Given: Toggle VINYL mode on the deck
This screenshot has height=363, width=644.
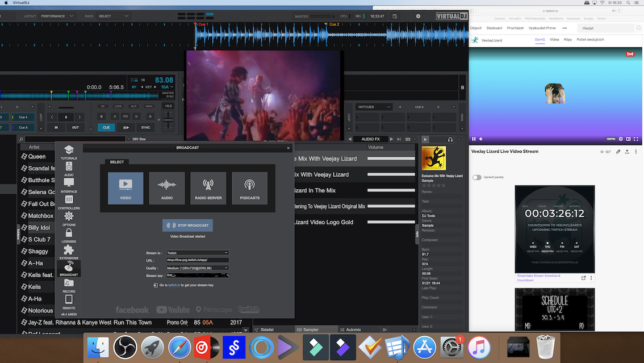Looking at the screenshot, I should [x=149, y=106].
